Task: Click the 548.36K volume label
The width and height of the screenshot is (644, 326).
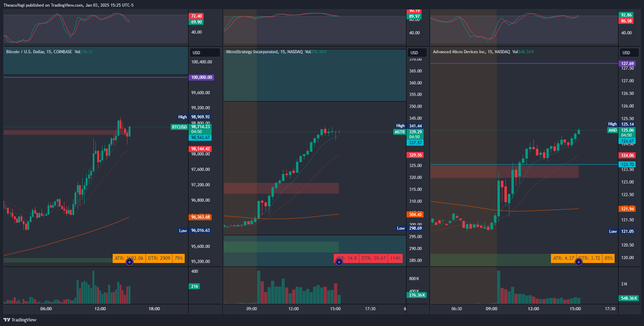Action: point(629,298)
